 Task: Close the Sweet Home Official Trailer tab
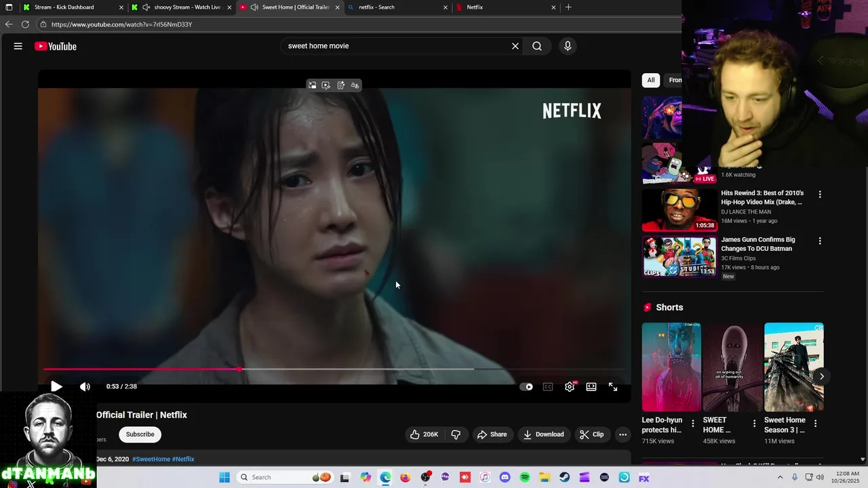pos(337,7)
